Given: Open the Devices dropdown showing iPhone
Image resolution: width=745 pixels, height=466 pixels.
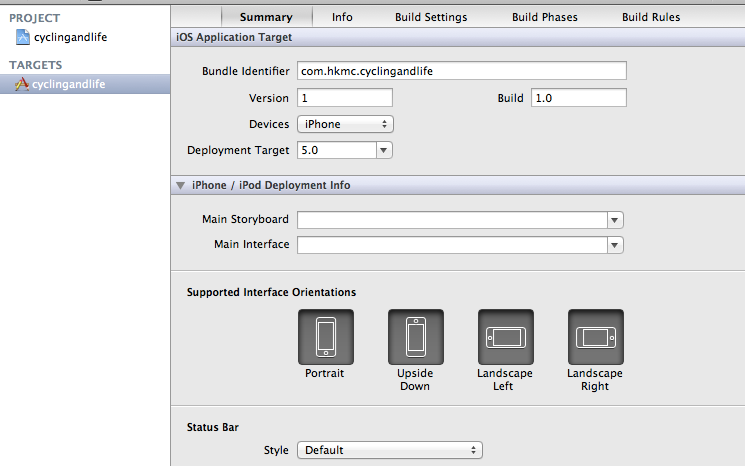Looking at the screenshot, I should (x=345, y=124).
